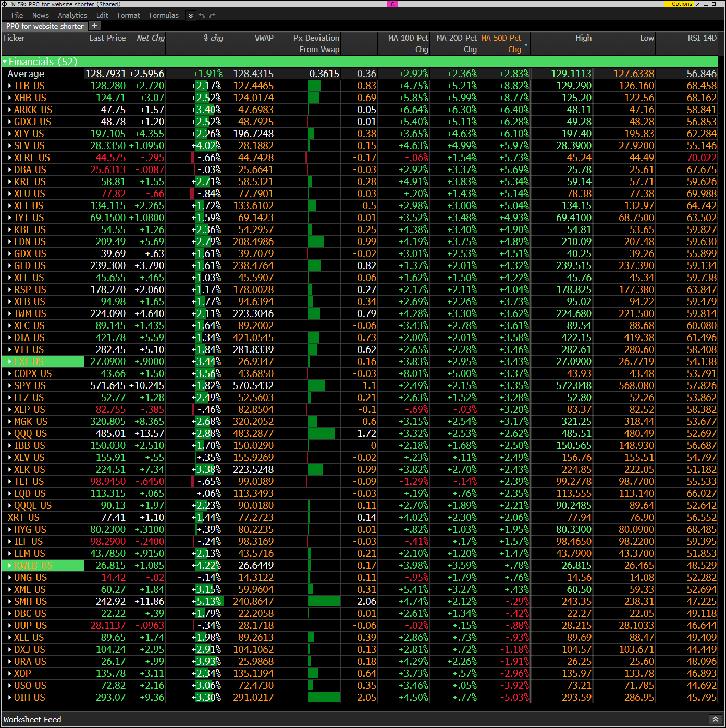Pop out the window with arrow icon
This screenshot has width=726, height=728.
pyautogui.click(x=698, y=4)
